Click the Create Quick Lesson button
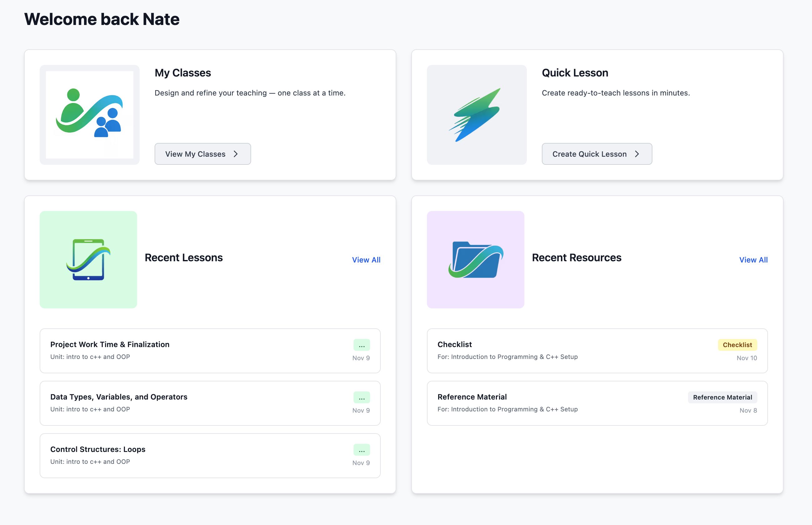The height and width of the screenshot is (525, 812). 597,154
